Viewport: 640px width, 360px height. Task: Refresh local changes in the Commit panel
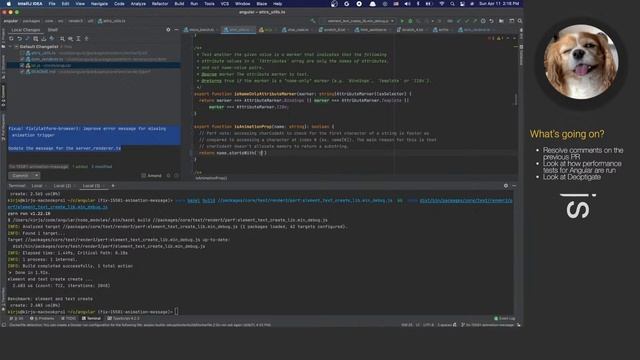11,39
